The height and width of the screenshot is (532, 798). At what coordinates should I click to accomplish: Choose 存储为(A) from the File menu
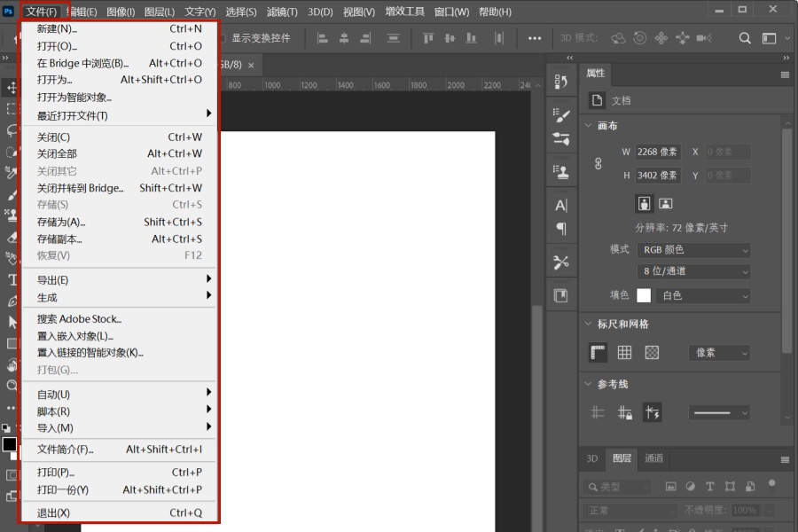(x=119, y=222)
